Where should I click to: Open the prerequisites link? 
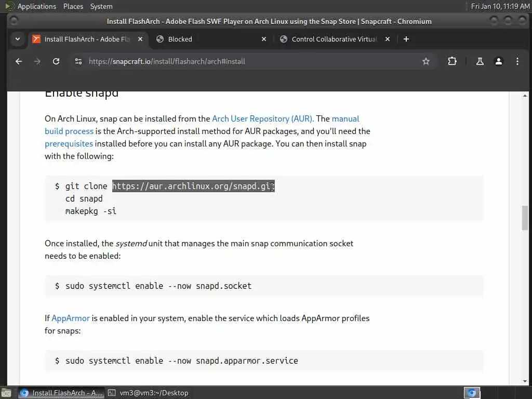[x=69, y=143]
